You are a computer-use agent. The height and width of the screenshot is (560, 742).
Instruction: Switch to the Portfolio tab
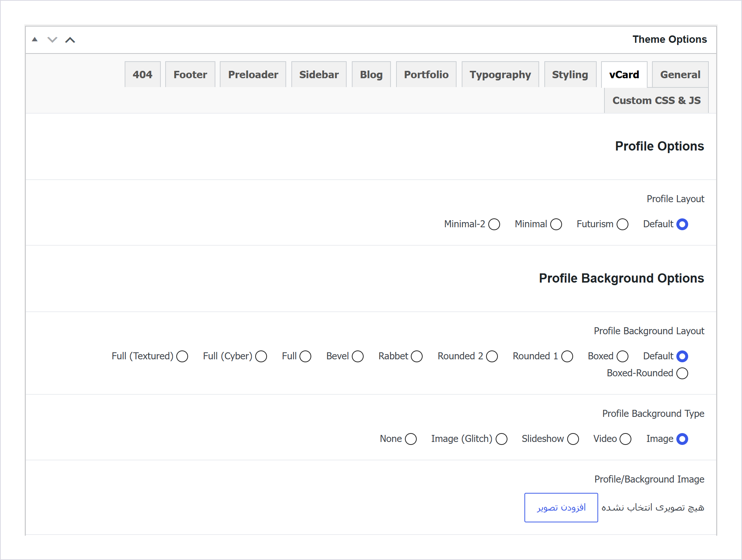click(426, 75)
